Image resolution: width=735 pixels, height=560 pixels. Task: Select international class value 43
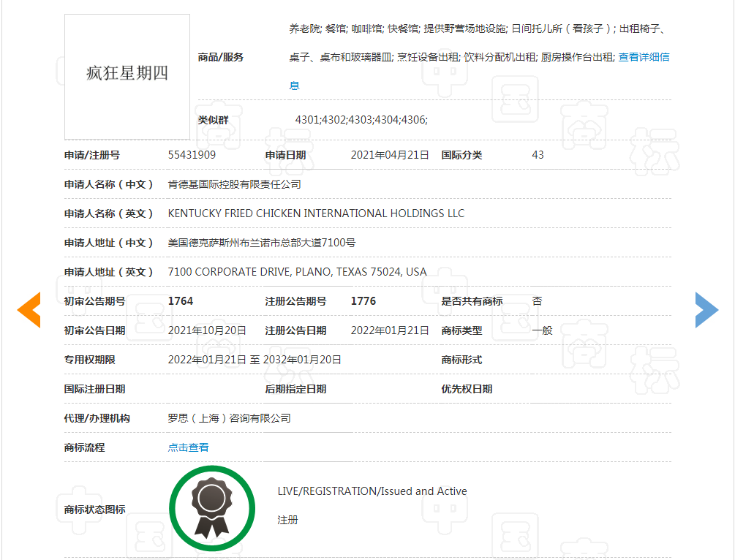[x=538, y=155]
